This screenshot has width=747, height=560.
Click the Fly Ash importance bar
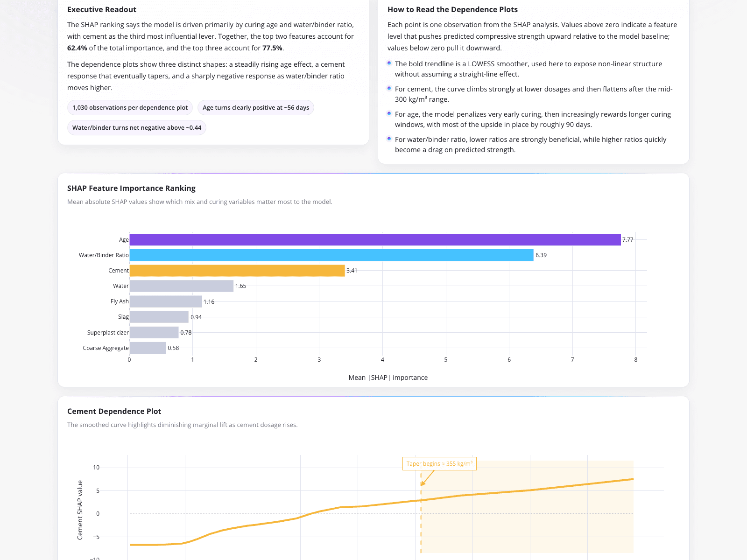pos(166,301)
